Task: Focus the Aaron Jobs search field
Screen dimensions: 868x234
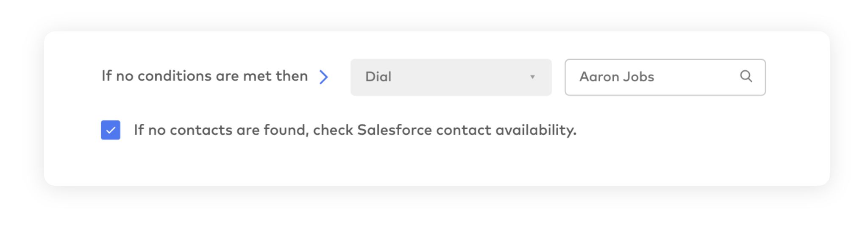Action: [x=653, y=77]
